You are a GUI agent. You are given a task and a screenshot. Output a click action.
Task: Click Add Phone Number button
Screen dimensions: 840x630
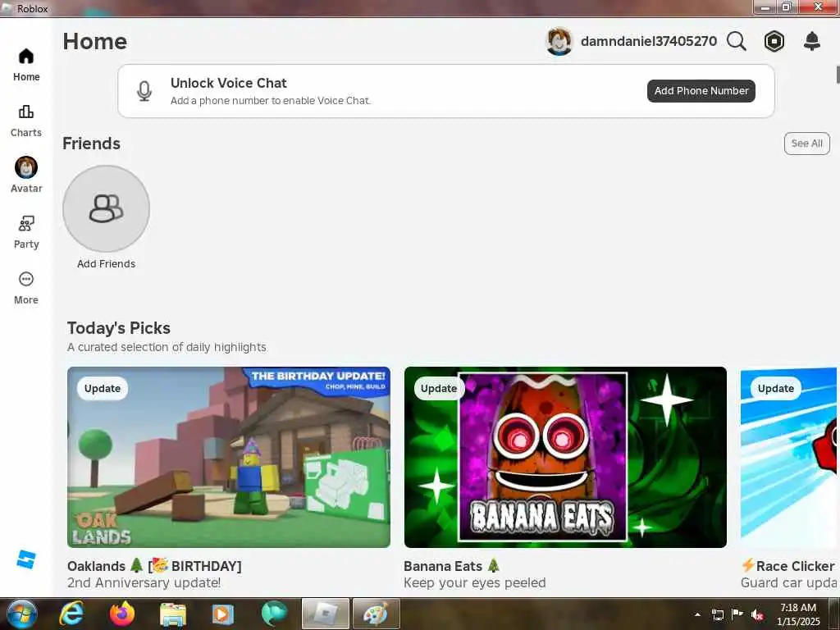(701, 91)
